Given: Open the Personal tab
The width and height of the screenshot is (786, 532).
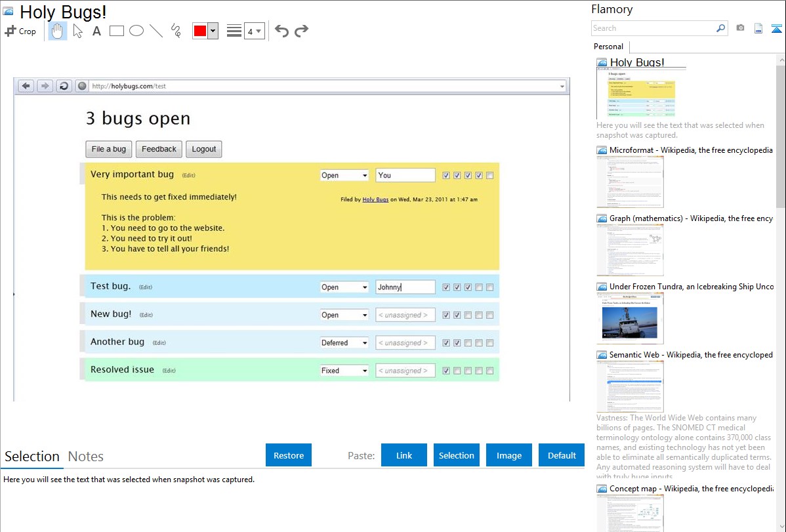Looking at the screenshot, I should (x=608, y=47).
